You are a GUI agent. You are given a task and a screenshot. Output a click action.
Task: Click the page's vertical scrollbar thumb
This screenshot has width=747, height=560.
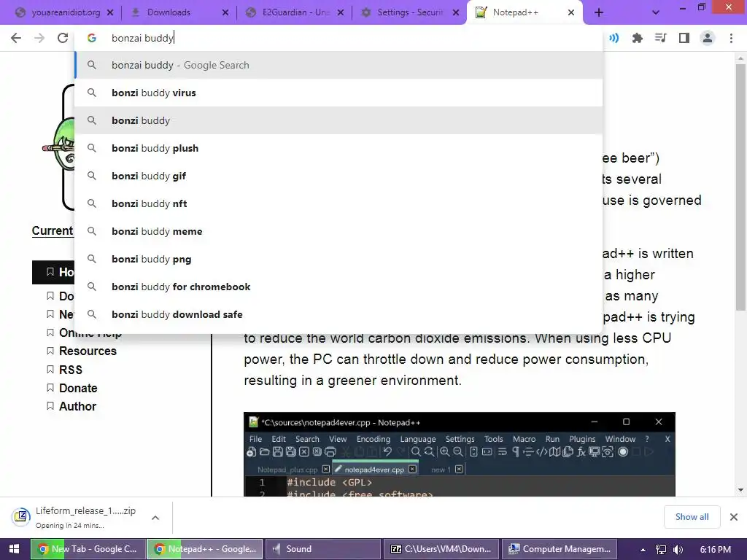coord(740,187)
